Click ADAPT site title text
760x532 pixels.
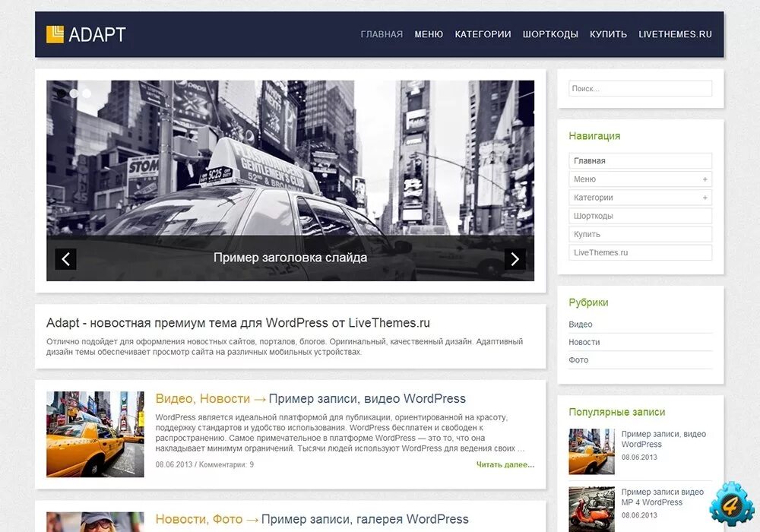click(x=97, y=34)
